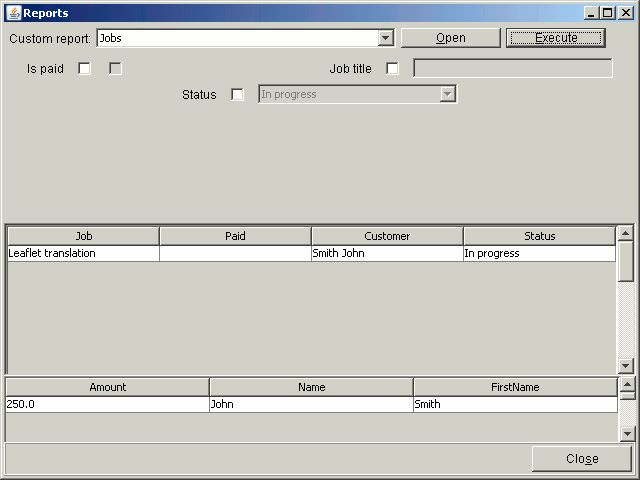Toggle the second, greyed Is paid checkbox
The width and height of the screenshot is (640, 480).
point(116,68)
